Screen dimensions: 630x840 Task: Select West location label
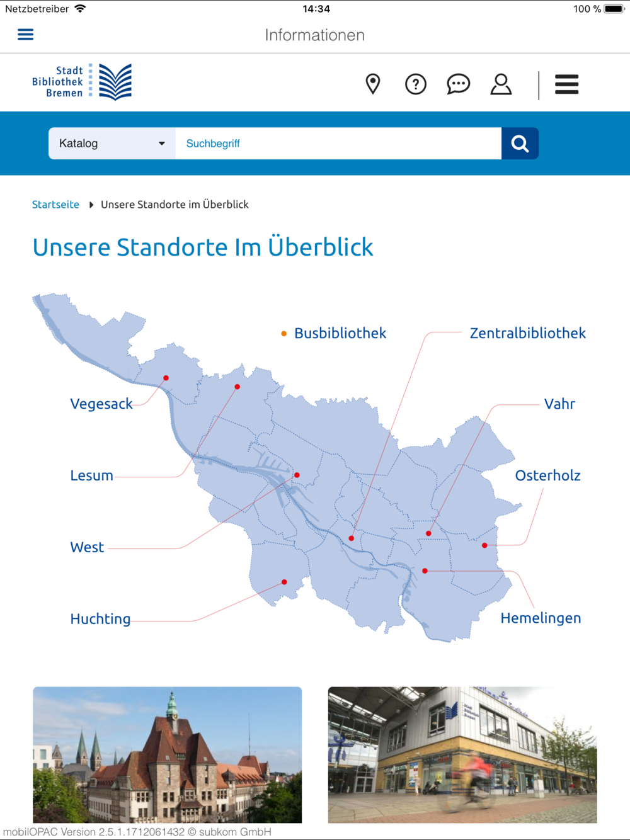(87, 547)
